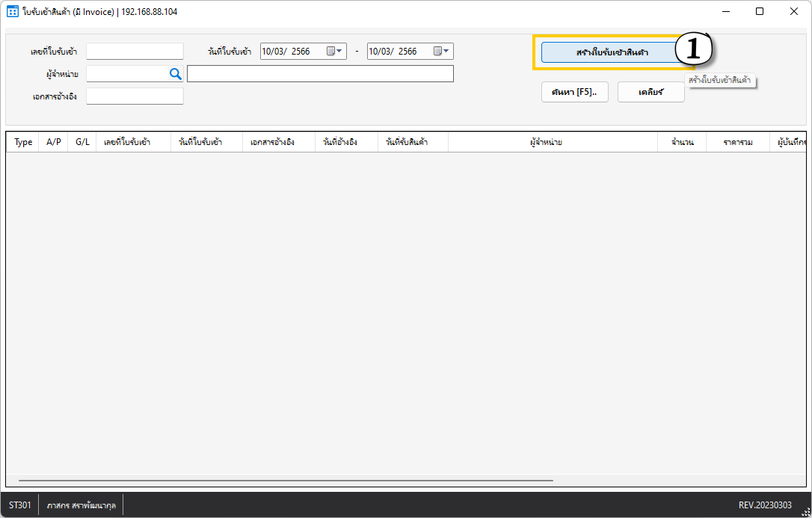Focus the เอกสารอ้างอิง input field

point(135,96)
